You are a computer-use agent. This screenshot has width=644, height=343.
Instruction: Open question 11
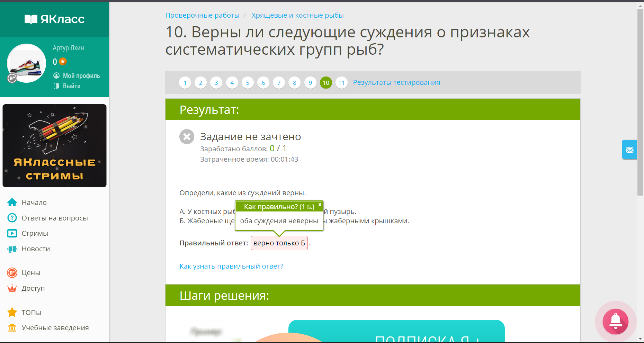[341, 83]
